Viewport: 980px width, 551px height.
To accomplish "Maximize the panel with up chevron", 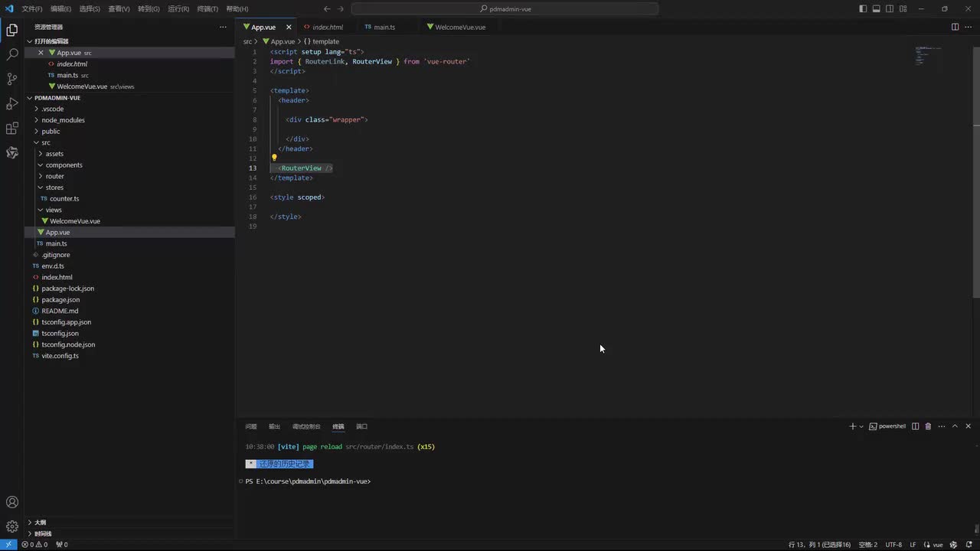I will tap(955, 426).
